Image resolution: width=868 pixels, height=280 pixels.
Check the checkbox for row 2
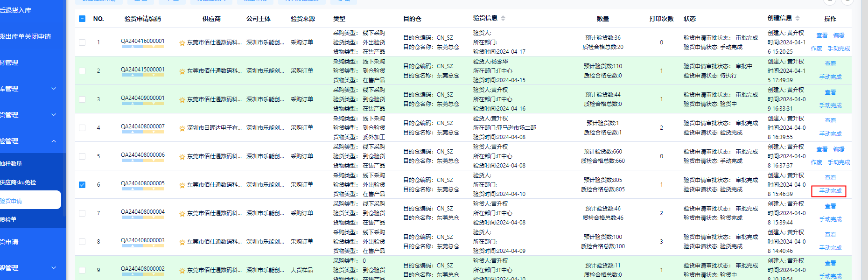tap(82, 71)
